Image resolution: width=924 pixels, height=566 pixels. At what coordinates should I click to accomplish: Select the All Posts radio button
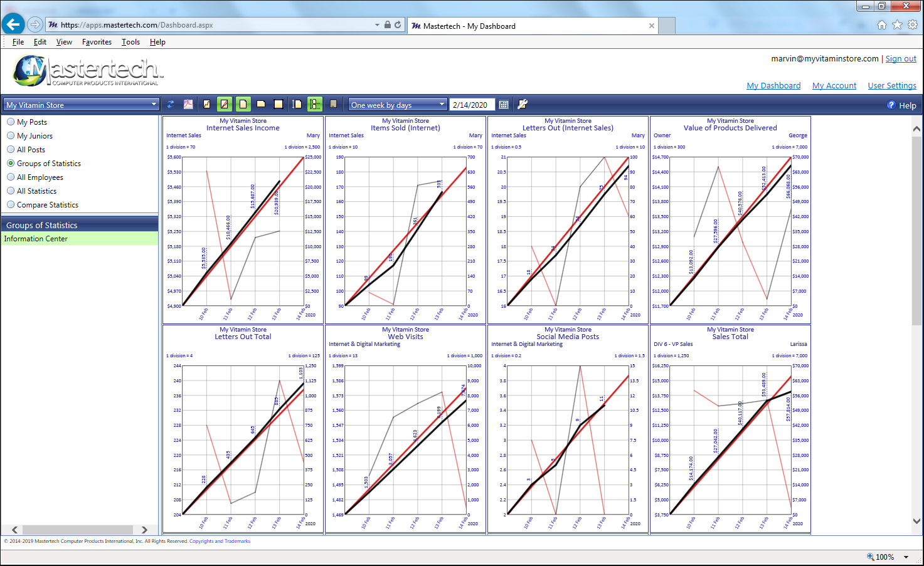click(x=11, y=149)
